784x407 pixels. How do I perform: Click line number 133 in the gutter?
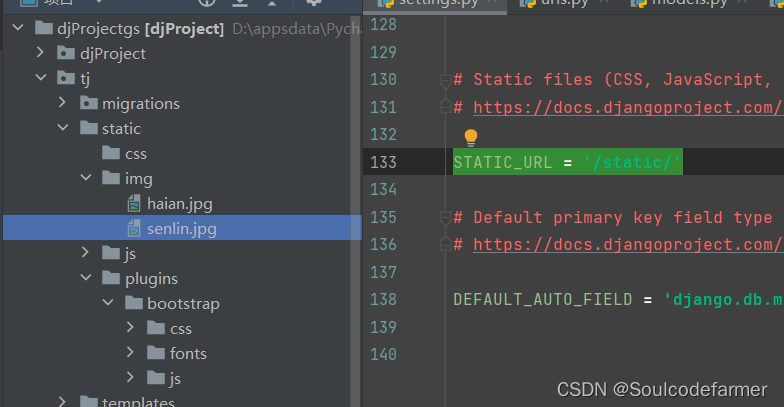tap(383, 162)
